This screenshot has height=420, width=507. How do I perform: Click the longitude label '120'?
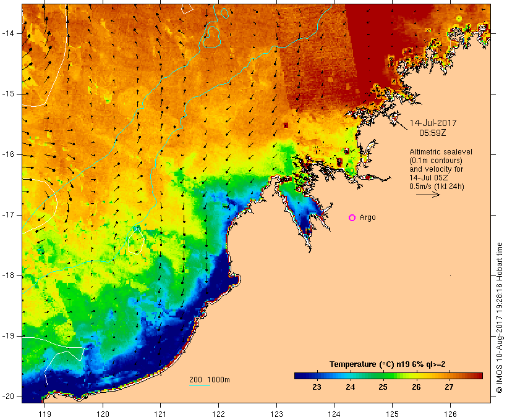pyautogui.click(x=103, y=414)
